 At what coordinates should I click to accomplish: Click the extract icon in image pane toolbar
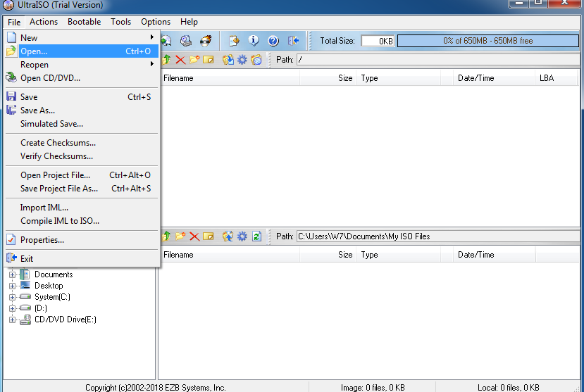[x=228, y=60]
